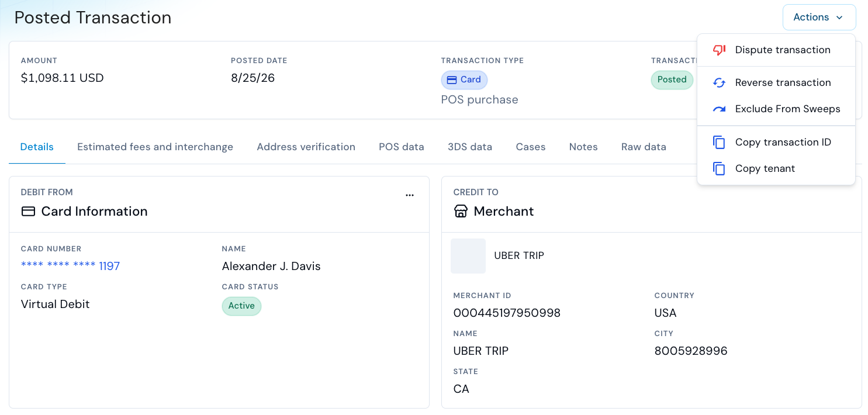
Task: Click the POS purchase text
Action: (x=480, y=100)
